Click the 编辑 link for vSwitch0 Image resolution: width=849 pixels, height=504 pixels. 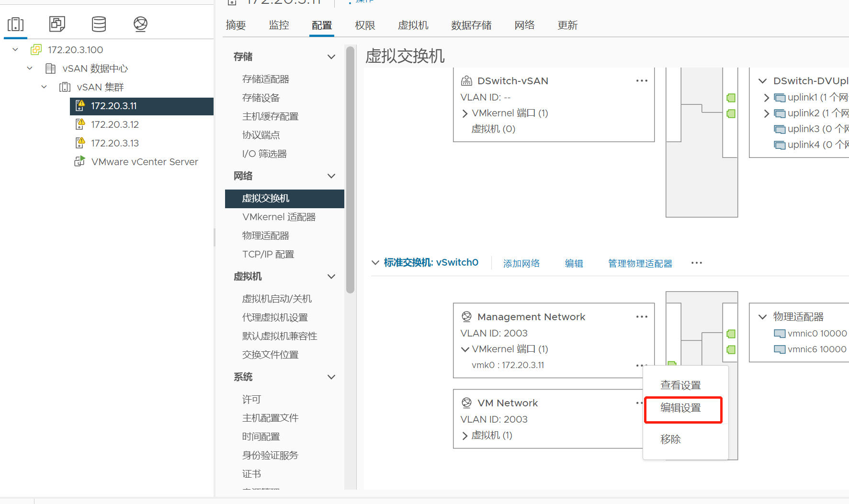click(x=574, y=263)
